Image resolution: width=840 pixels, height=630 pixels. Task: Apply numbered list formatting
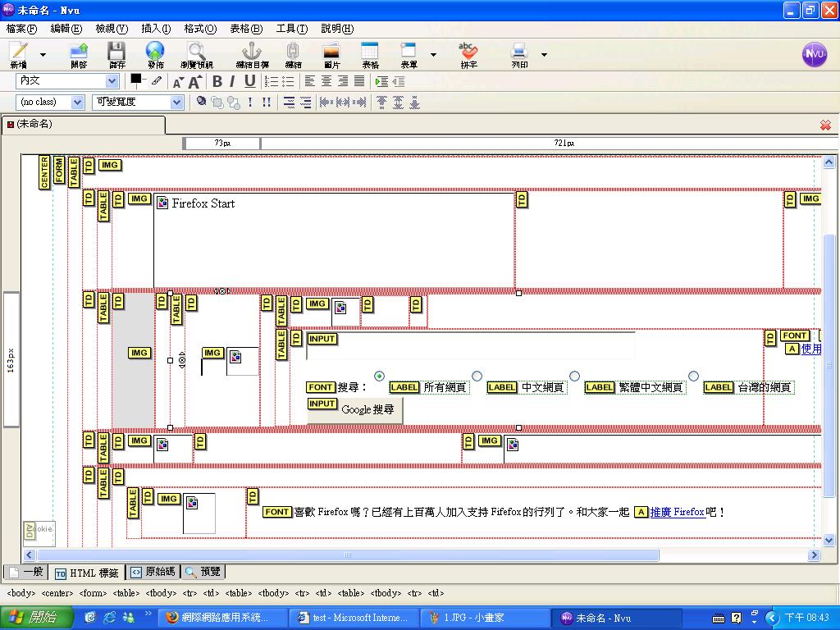272,81
